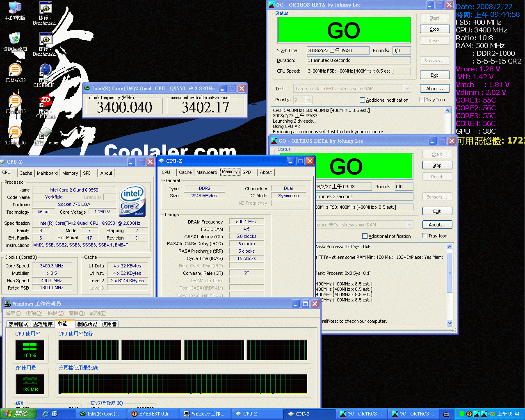Click the keyboard language bar icon
This screenshot has height=420, width=525.
(x=446, y=414)
